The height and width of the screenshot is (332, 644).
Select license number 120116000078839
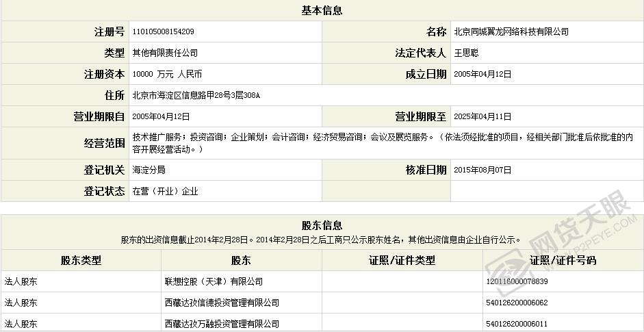click(x=517, y=281)
